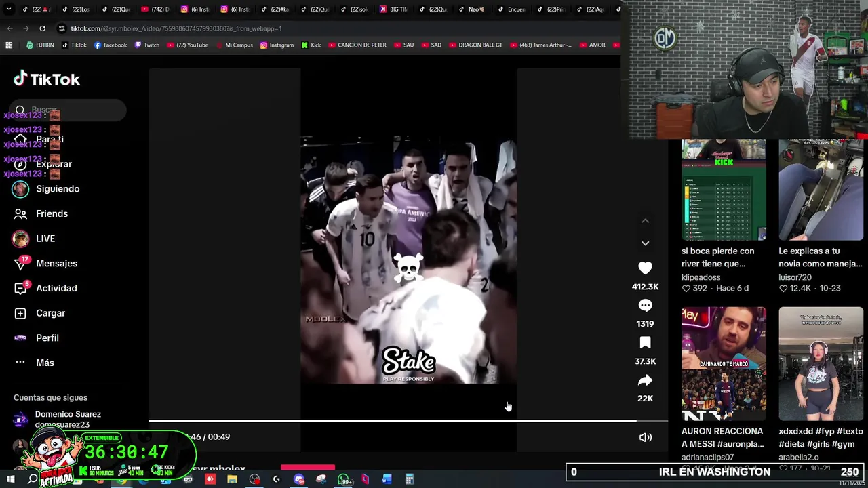The height and width of the screenshot is (488, 868).
Task: Open comments via the speech bubble icon
Action: tap(645, 306)
